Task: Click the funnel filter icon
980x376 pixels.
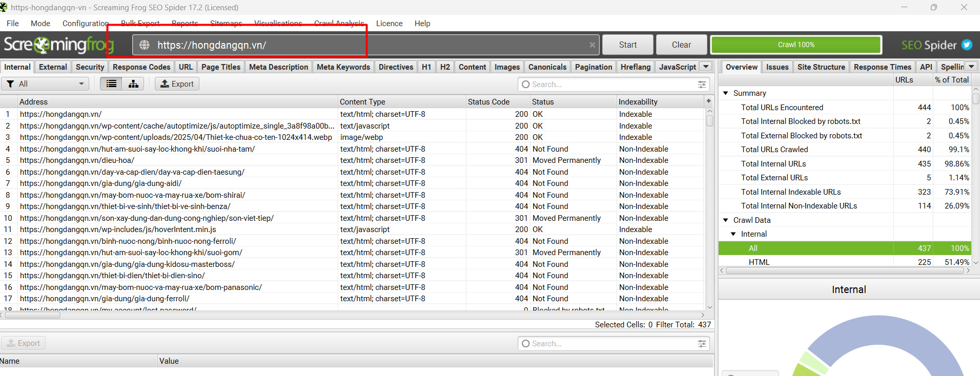Action: coord(10,83)
